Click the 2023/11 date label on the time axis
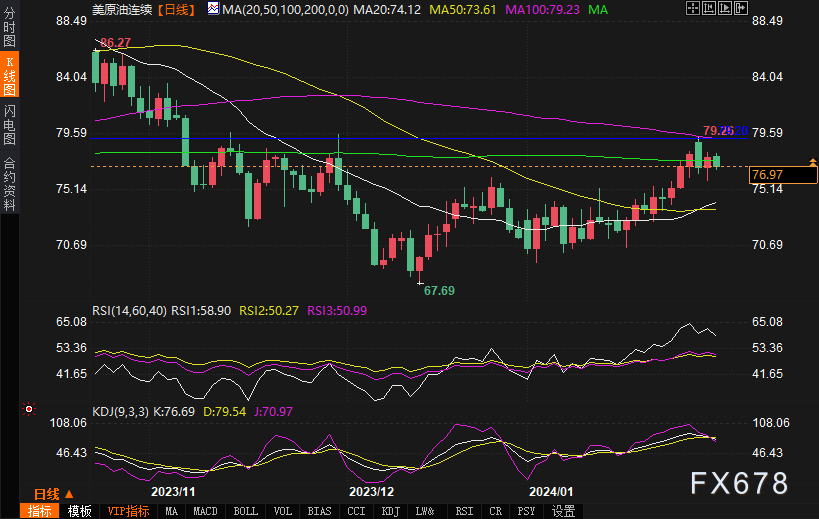The width and height of the screenshot is (819, 519). coord(173,491)
